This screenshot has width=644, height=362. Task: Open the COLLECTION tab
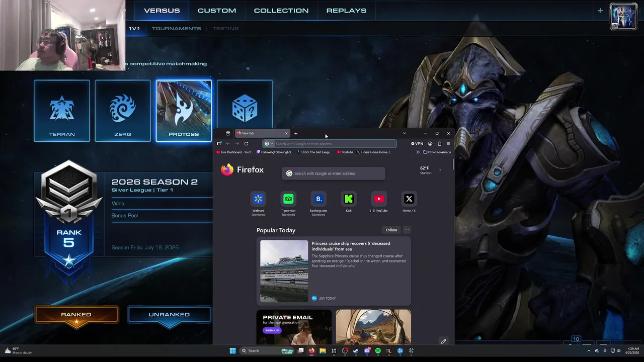(x=281, y=11)
